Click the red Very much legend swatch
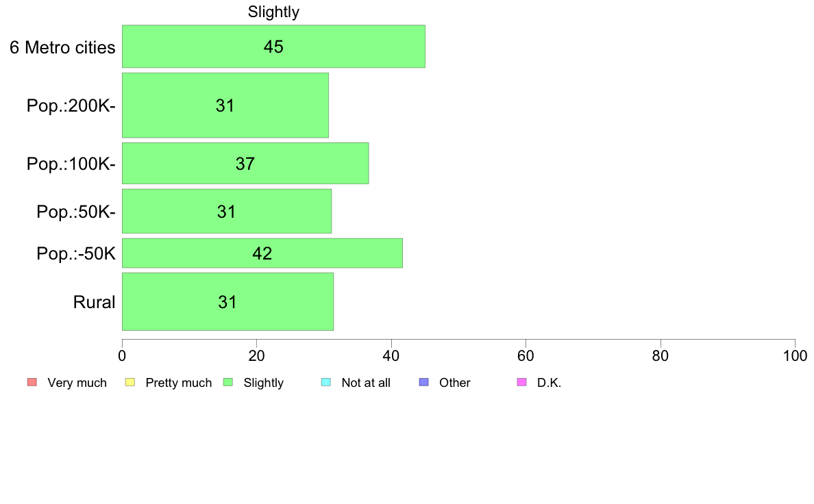 (32, 383)
